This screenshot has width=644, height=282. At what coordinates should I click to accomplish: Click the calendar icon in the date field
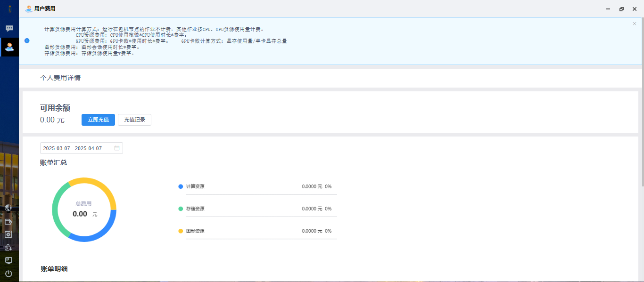point(117,148)
